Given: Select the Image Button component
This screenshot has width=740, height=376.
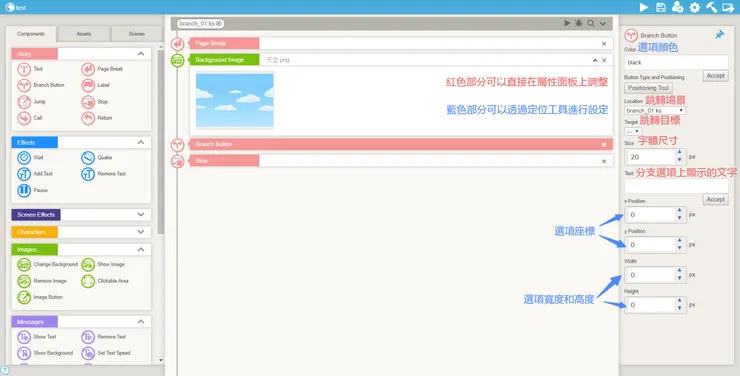Looking at the screenshot, I should 40,297.
